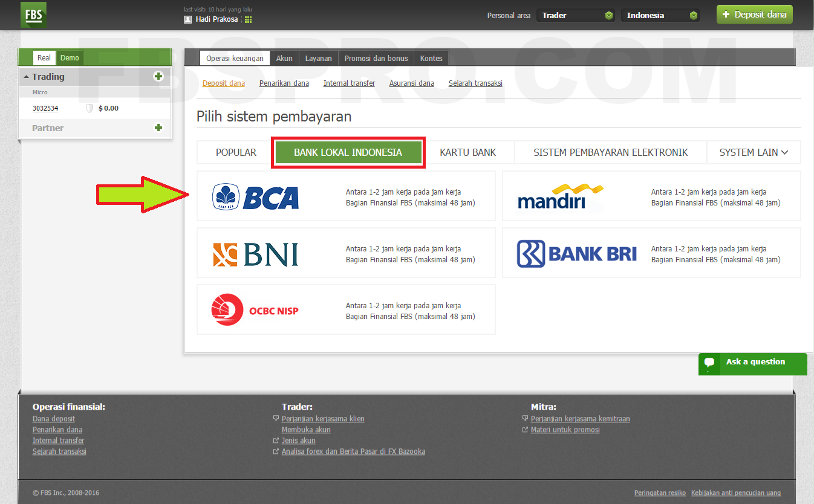Choose the BCA bank logo

pos(256,197)
